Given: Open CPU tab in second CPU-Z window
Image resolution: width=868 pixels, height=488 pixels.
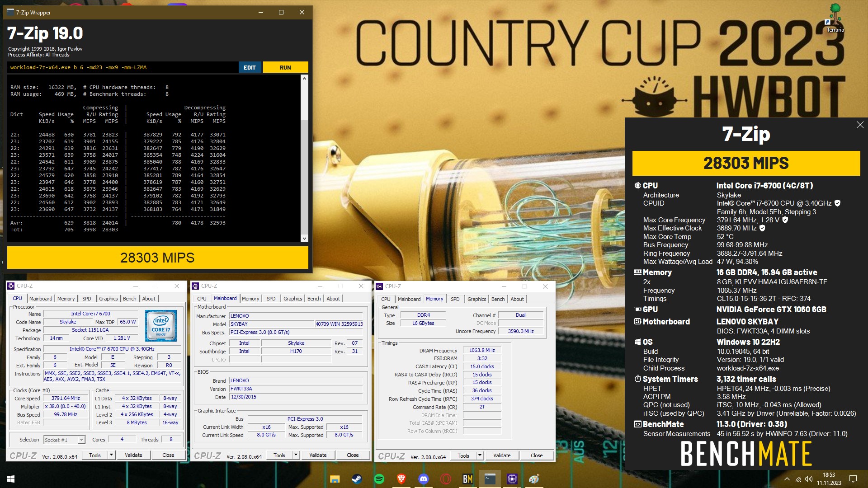Looking at the screenshot, I should (202, 299).
